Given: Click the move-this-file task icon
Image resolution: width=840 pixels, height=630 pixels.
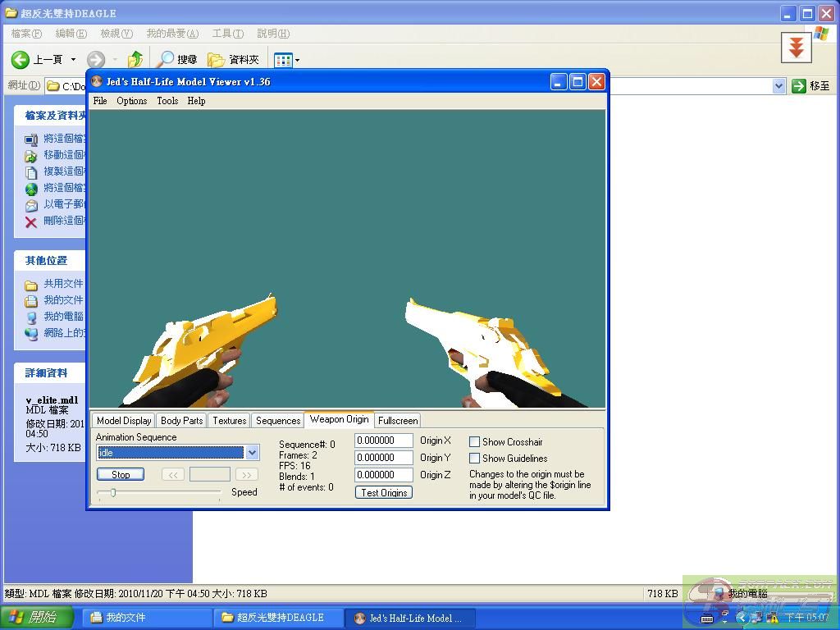Looking at the screenshot, I should click(x=31, y=156).
